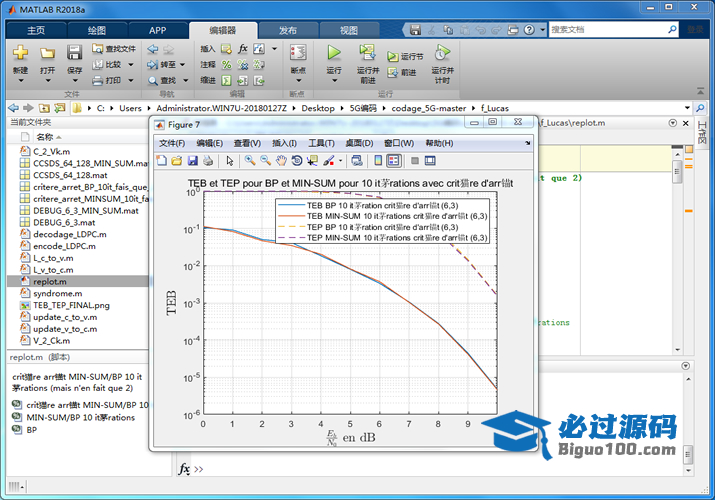Open the Find (查找) dropdown in the ribbon
This screenshot has width=715, height=500.
coord(184,80)
